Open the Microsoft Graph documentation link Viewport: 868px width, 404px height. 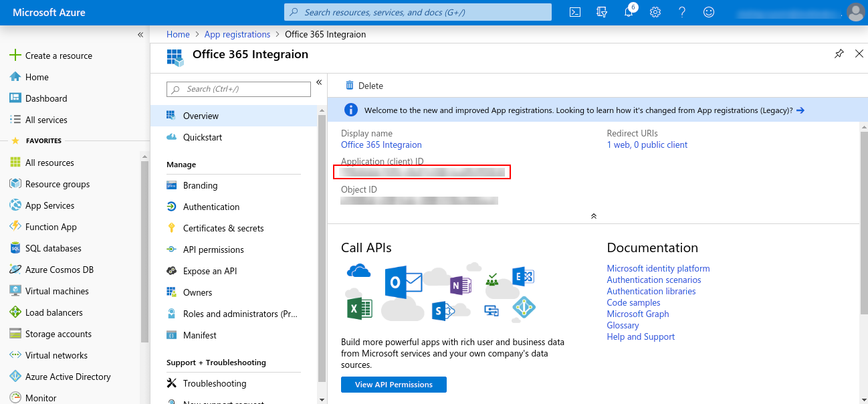[x=637, y=314]
